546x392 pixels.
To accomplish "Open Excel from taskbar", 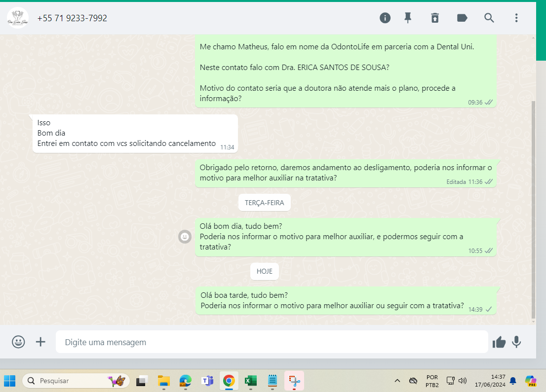I will pos(251,381).
